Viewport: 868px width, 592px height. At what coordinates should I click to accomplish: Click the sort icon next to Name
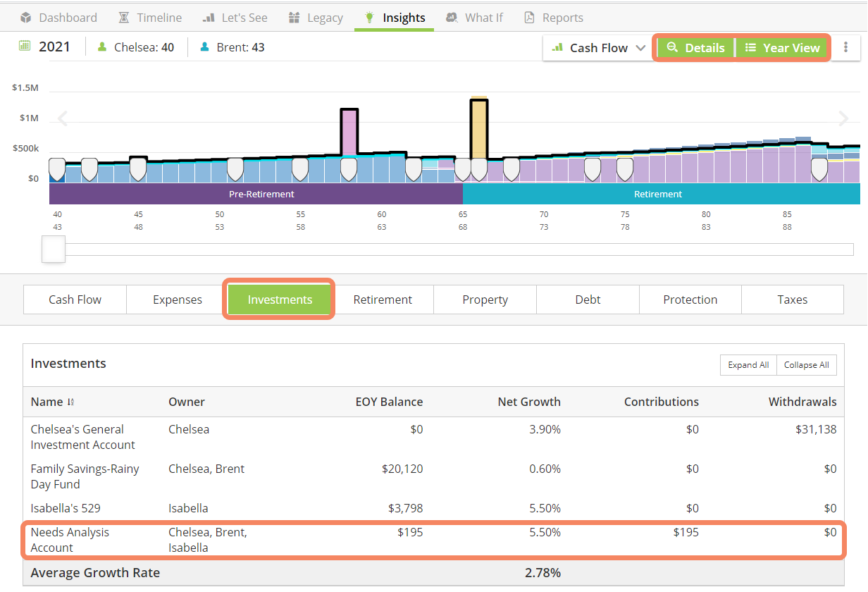(x=70, y=402)
